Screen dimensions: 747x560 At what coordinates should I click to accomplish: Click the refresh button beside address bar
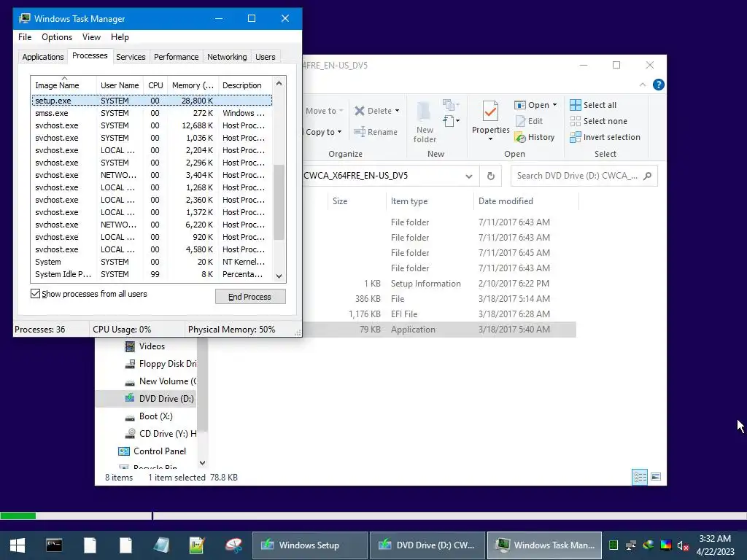491,176
